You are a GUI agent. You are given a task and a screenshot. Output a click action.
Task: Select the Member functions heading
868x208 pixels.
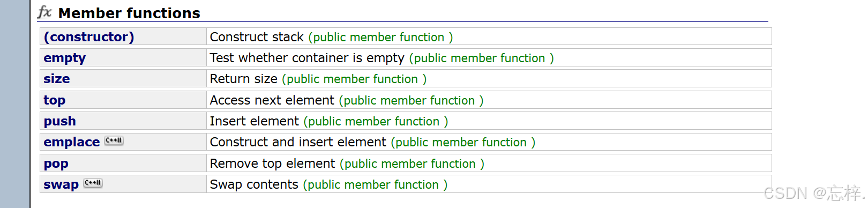point(129,13)
